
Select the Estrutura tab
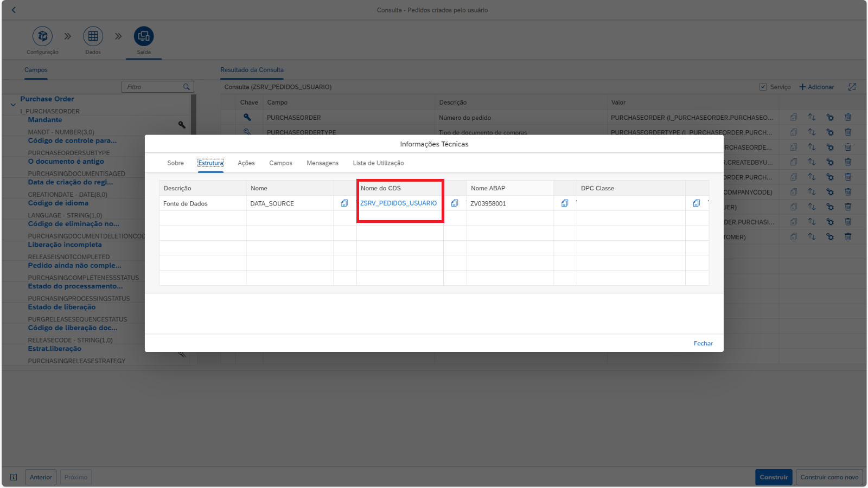210,163
